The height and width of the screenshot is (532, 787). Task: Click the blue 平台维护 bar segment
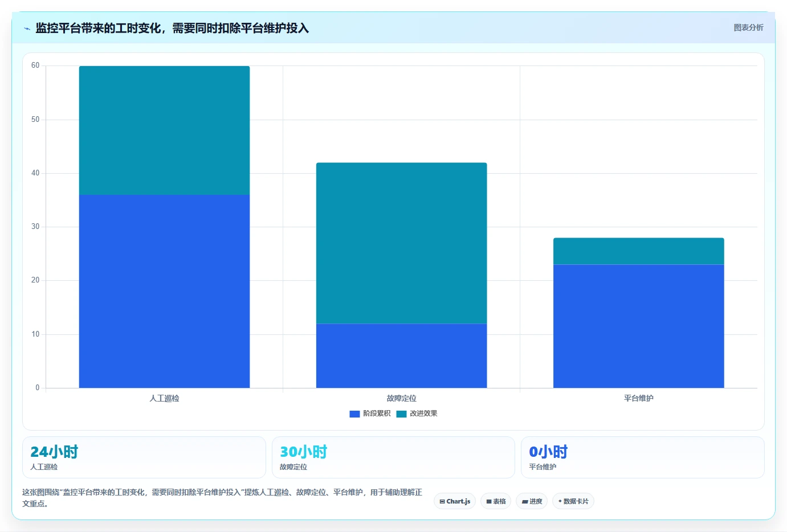pyautogui.click(x=638, y=326)
